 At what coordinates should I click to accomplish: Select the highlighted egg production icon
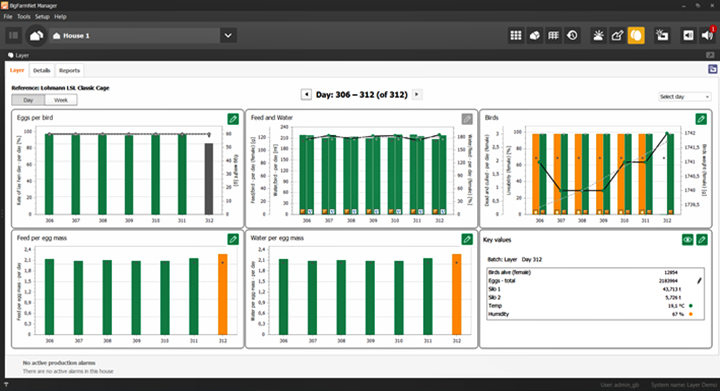tap(636, 35)
